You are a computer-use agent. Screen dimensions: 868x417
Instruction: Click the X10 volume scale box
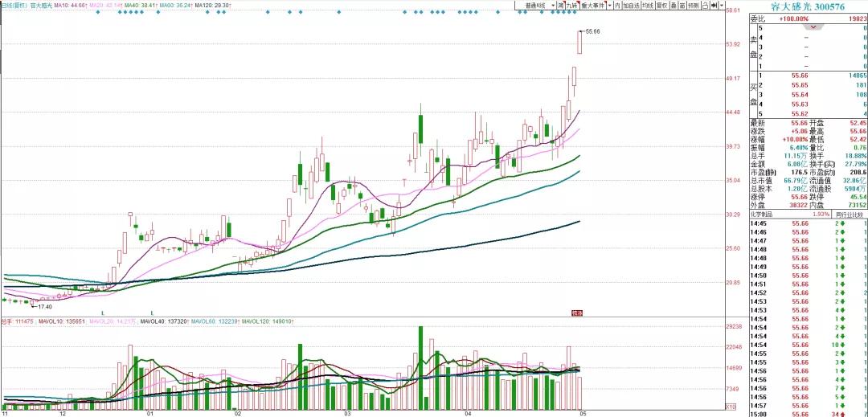(x=731, y=408)
